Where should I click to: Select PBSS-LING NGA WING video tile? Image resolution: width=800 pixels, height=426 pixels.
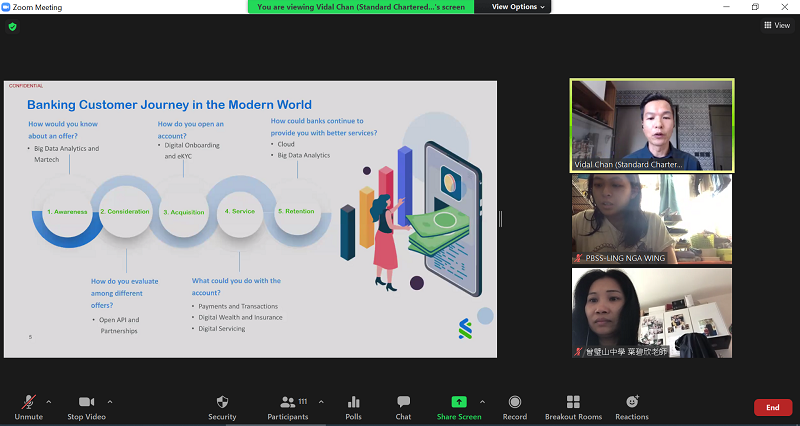pyautogui.click(x=651, y=219)
